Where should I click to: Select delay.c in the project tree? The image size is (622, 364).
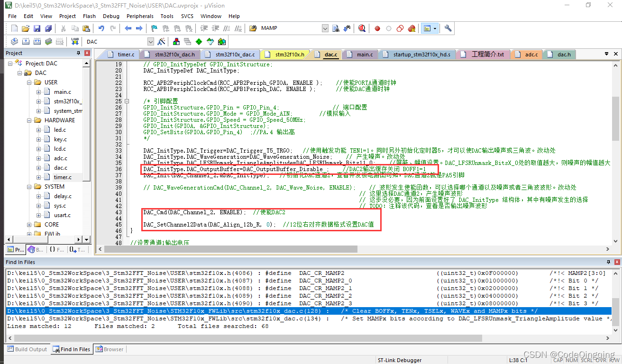[x=63, y=196]
